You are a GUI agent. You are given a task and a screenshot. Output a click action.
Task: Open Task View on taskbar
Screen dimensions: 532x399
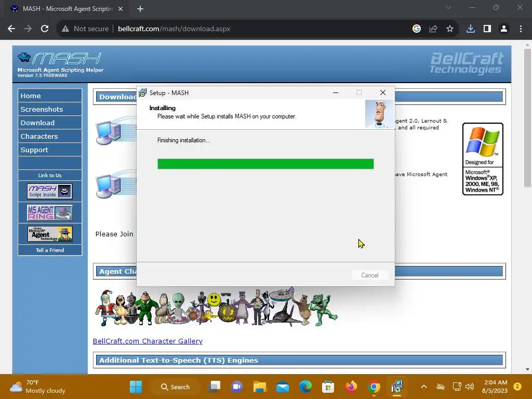[x=215, y=387]
